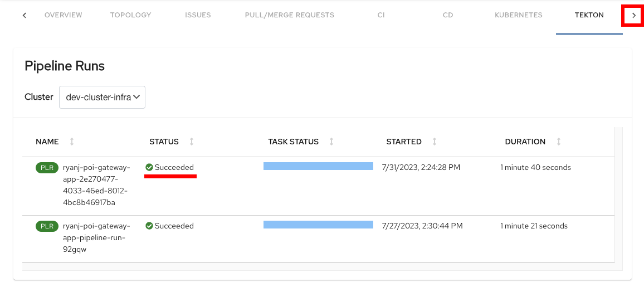This screenshot has height=287, width=644.
Task: Open the Cluster dev-cluster-infra dropdown
Action: [103, 98]
